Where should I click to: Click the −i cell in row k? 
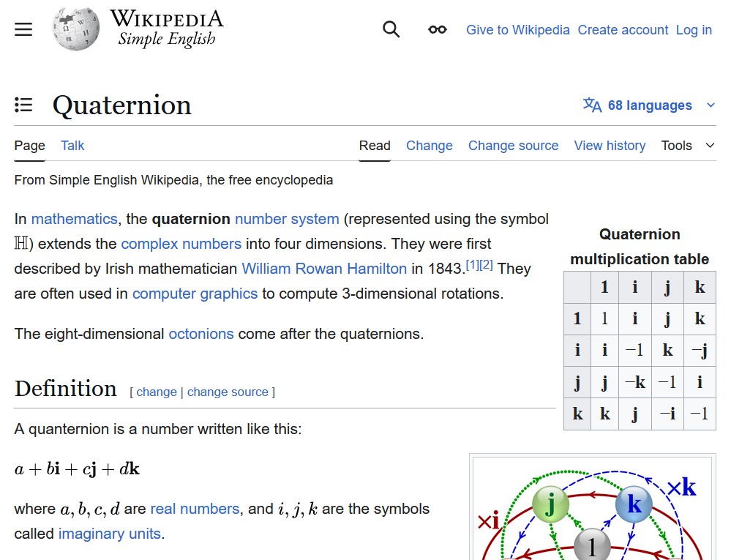point(667,414)
